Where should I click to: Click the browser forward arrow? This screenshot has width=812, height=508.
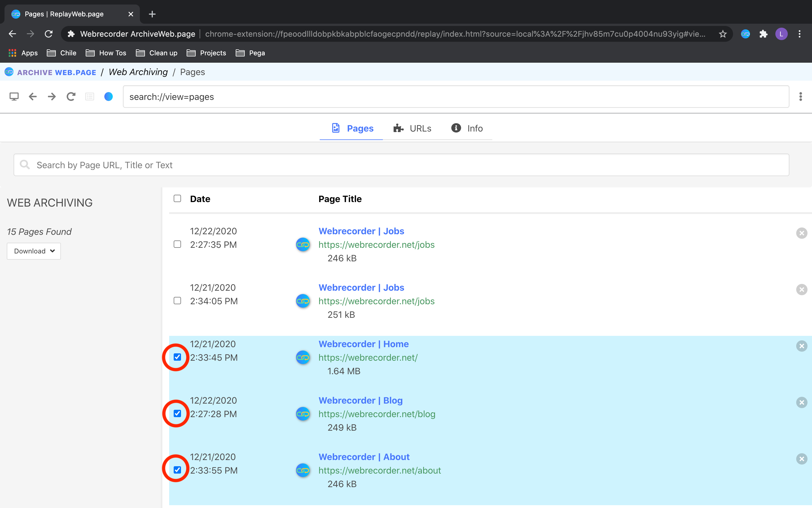pyautogui.click(x=30, y=34)
